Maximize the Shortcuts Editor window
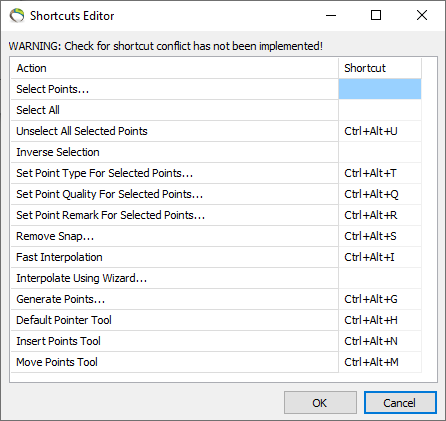This screenshot has width=446, height=421. point(376,15)
